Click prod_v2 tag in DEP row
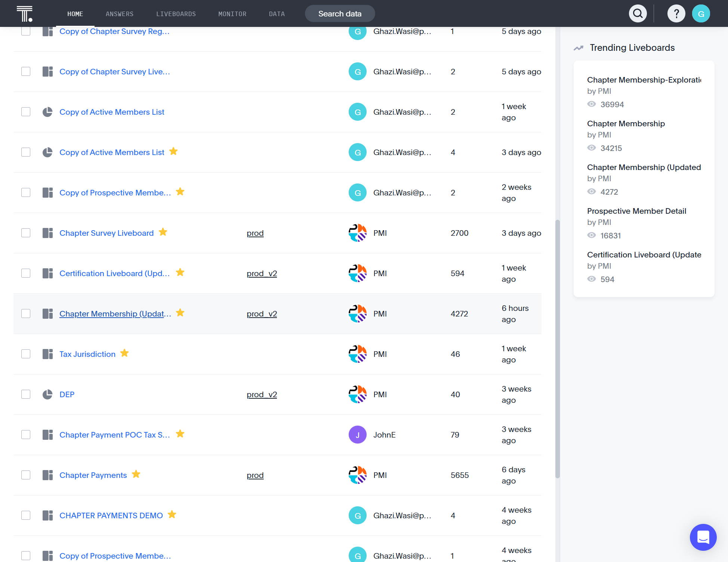Screen dimensions: 728x562 (262, 395)
